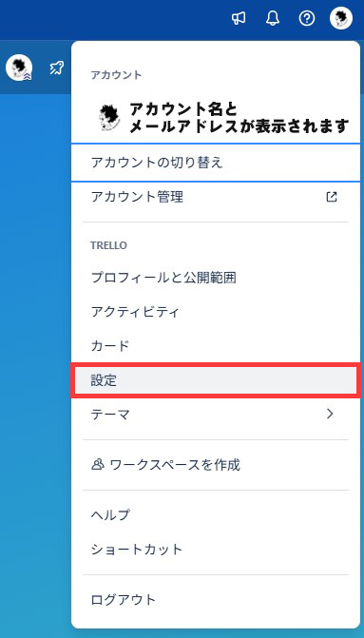Open the notifications bell icon
The image size is (364, 638).
pyautogui.click(x=273, y=18)
